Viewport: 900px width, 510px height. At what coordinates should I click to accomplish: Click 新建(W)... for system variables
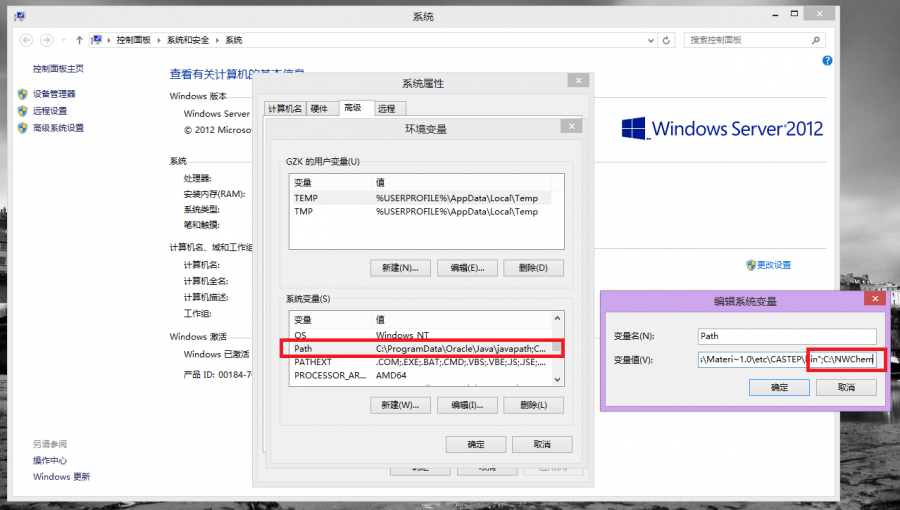pyautogui.click(x=400, y=405)
